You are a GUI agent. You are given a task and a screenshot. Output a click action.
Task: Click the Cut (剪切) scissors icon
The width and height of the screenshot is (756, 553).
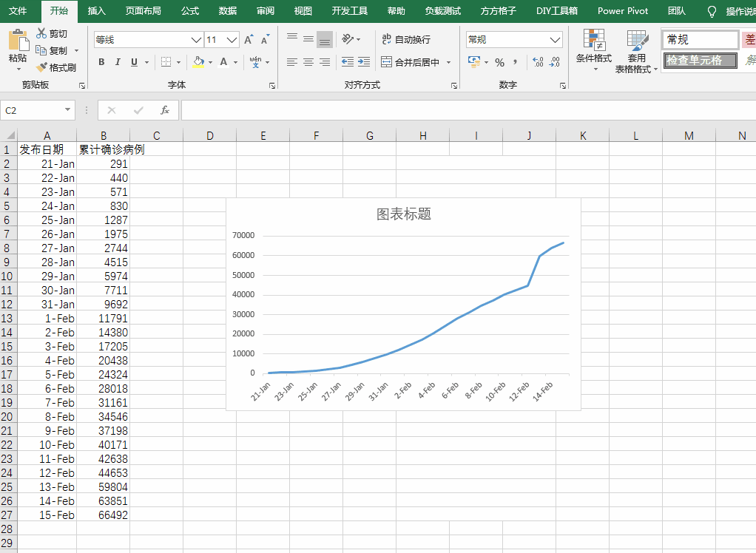coord(41,34)
